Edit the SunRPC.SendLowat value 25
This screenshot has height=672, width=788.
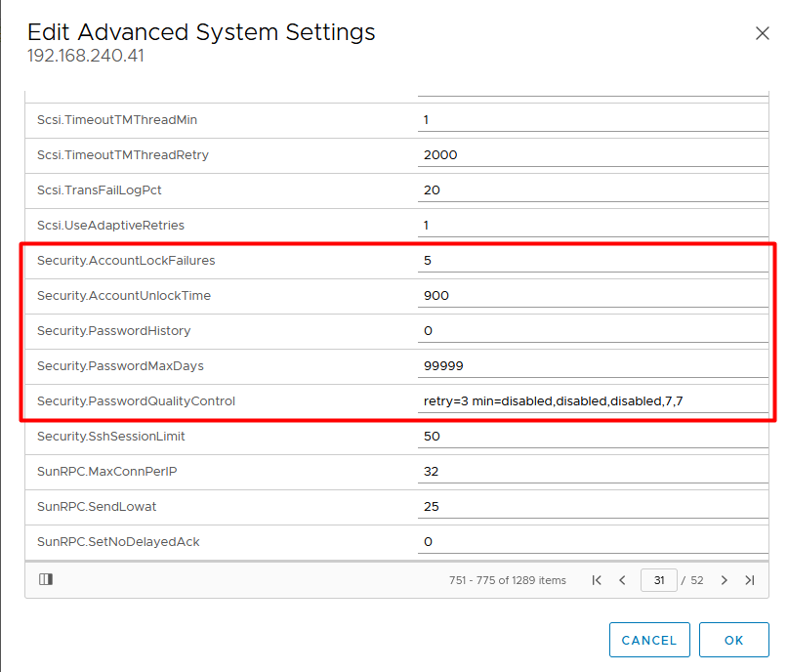pos(593,507)
